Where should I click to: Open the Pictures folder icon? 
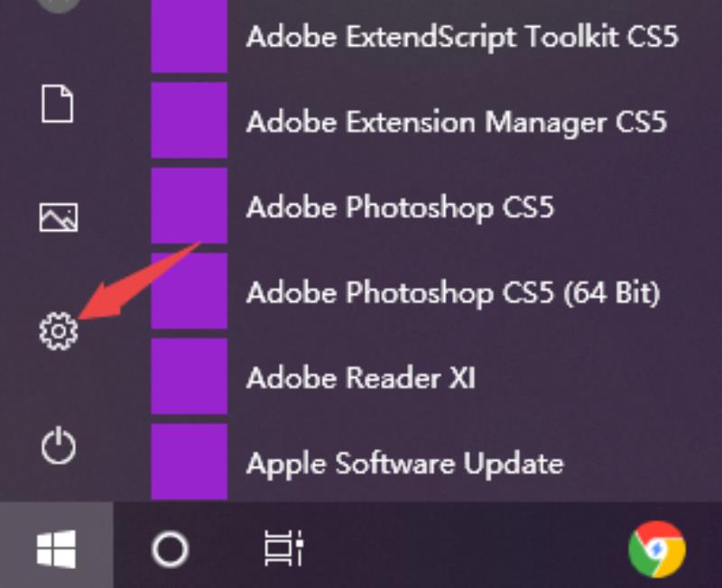pyautogui.click(x=59, y=217)
